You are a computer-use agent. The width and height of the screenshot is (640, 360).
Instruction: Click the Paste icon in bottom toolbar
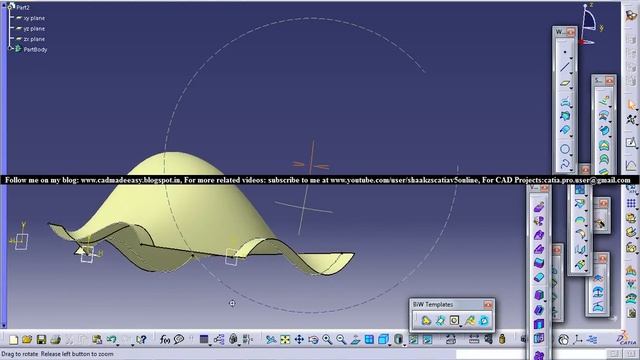coord(97,339)
